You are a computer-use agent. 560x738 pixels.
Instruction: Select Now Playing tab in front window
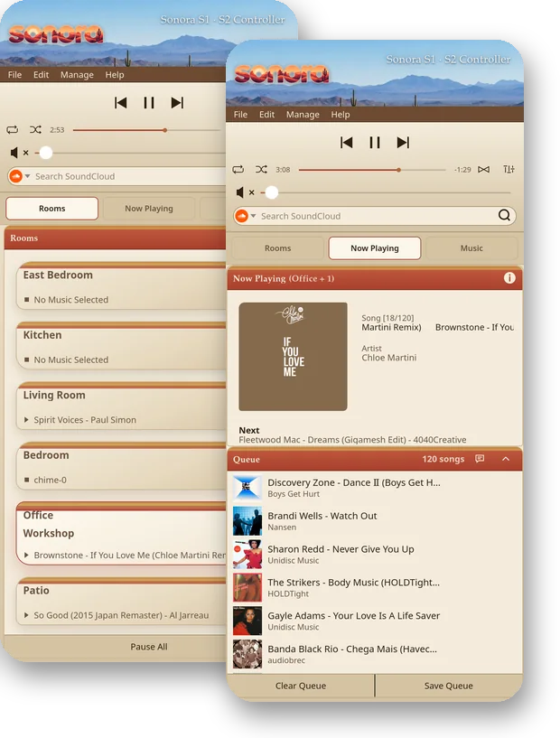[375, 248]
